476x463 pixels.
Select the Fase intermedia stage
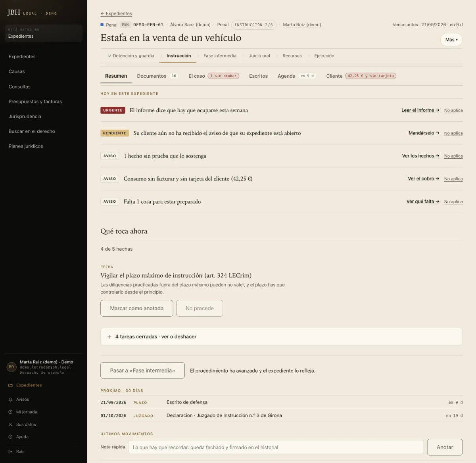[x=220, y=56]
